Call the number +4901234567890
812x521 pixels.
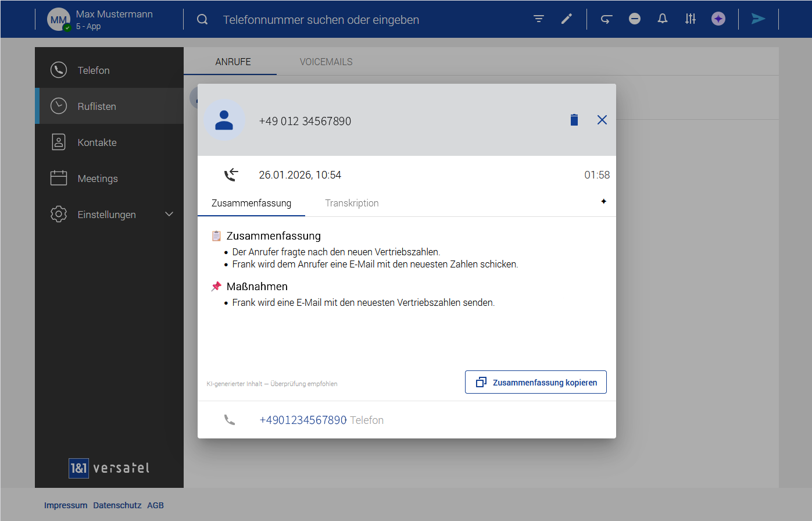pyautogui.click(x=303, y=420)
